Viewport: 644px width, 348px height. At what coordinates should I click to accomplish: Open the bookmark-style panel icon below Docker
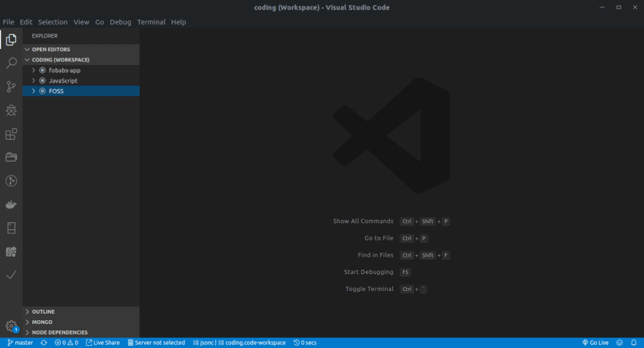[x=11, y=228]
